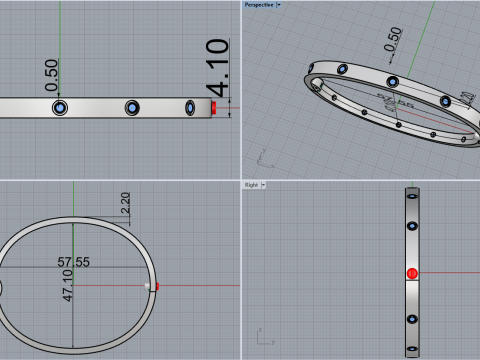Open the Perspective viewport dropdown arrow
Viewport: 480px width, 360px height.
tap(279, 5)
